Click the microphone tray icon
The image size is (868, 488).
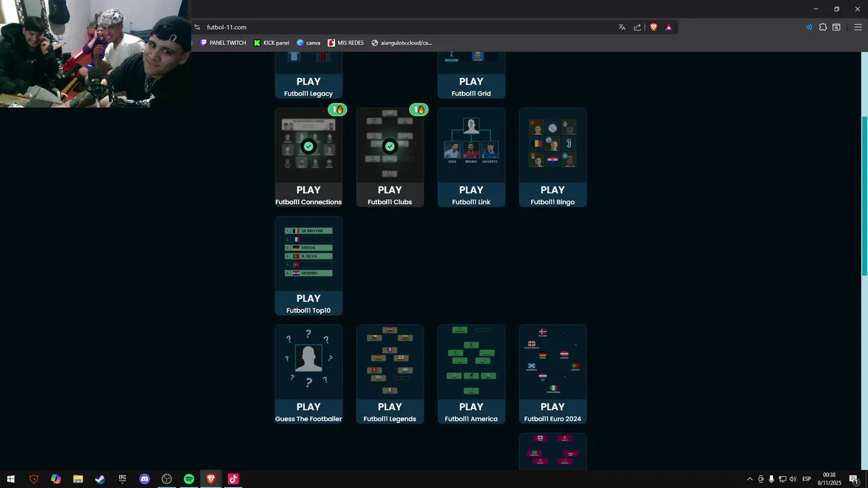pyautogui.click(x=771, y=479)
